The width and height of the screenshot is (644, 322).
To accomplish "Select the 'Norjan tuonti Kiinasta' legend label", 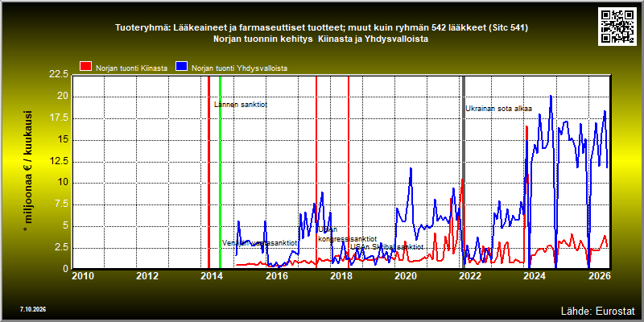I will pyautogui.click(x=131, y=68).
